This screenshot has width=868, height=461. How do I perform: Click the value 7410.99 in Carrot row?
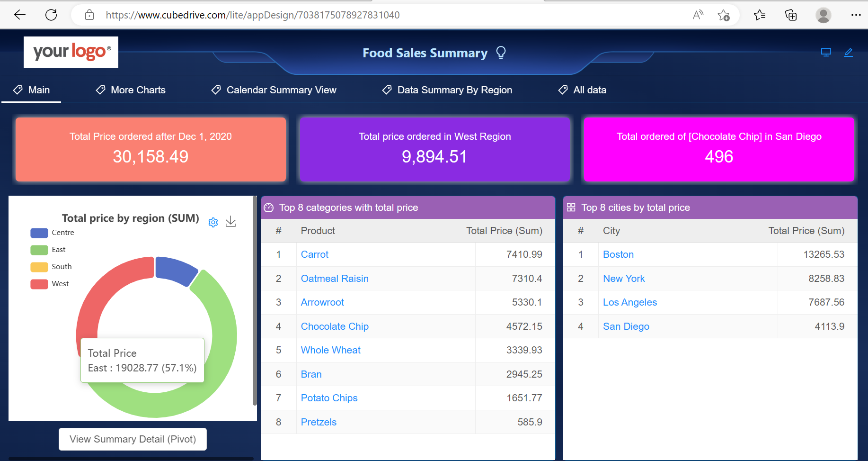[524, 254]
